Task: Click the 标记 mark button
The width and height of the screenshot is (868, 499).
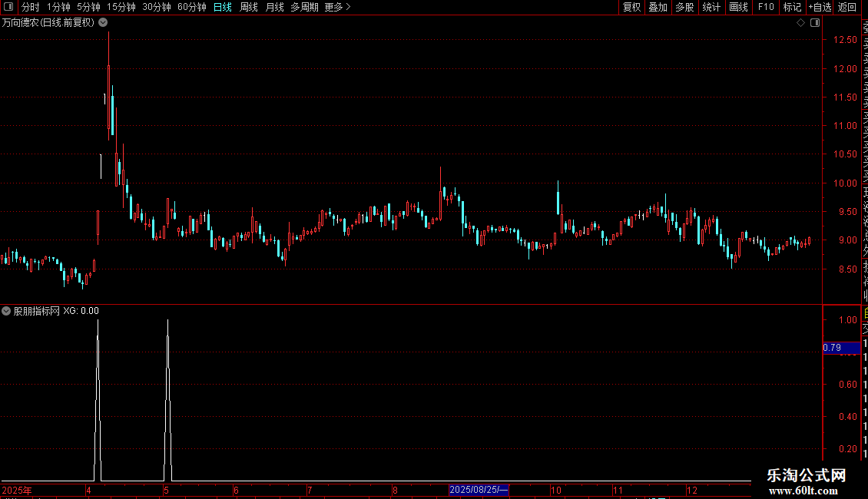Action: (792, 7)
